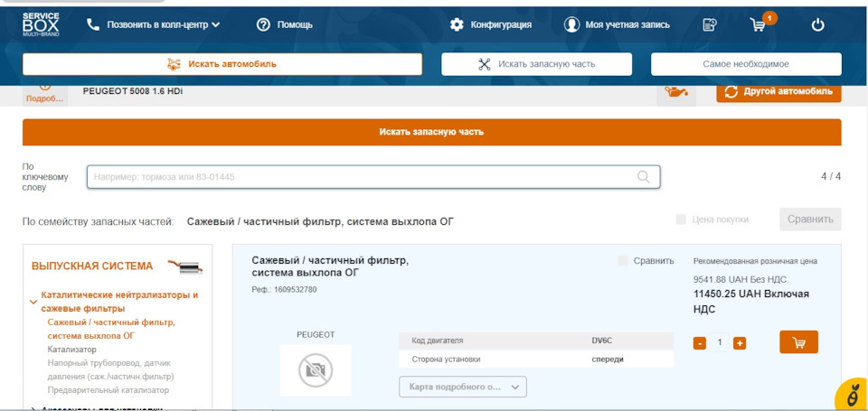Click the Помощь help question icon
Image resolution: width=868 pixels, height=411 pixels.
click(x=263, y=24)
